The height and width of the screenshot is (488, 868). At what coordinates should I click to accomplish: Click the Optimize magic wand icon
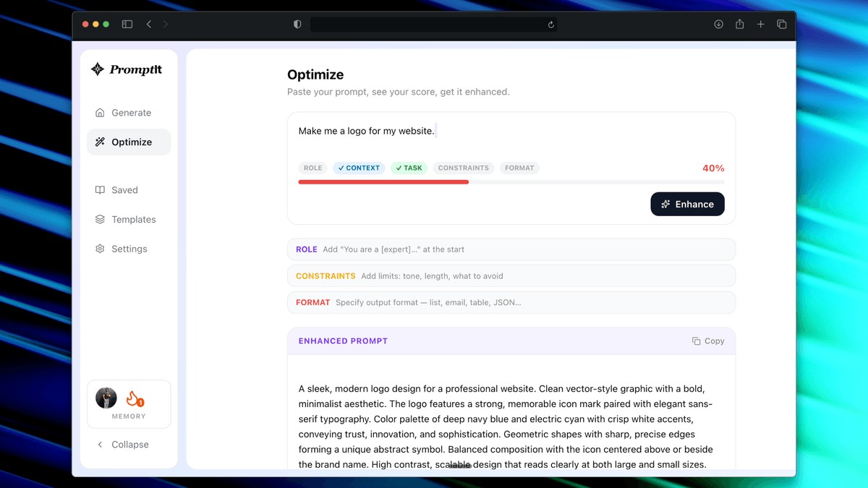100,142
